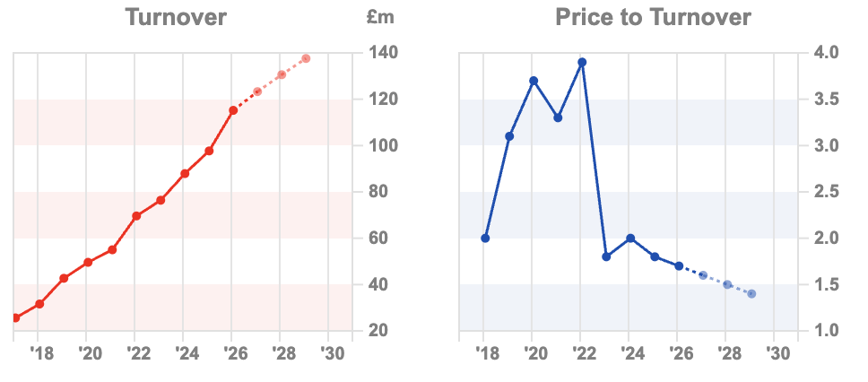
Task: Select the 2022 Turnover data point
Action: (136, 216)
